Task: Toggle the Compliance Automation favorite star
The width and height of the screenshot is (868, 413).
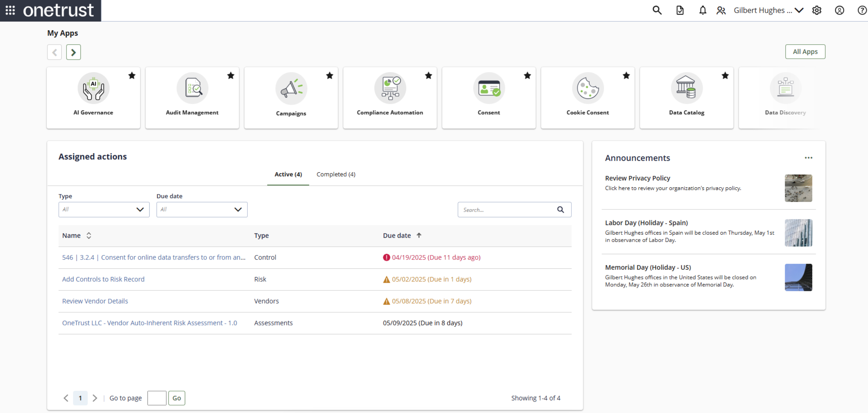Action: [428, 75]
